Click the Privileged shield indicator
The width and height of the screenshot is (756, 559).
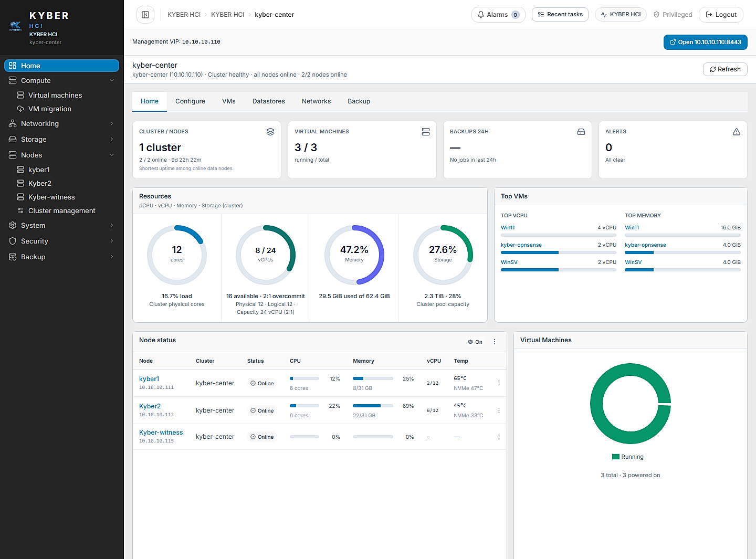coord(673,15)
